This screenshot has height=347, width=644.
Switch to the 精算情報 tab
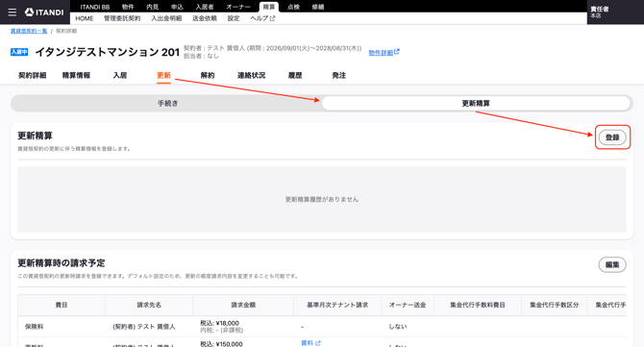(76, 76)
